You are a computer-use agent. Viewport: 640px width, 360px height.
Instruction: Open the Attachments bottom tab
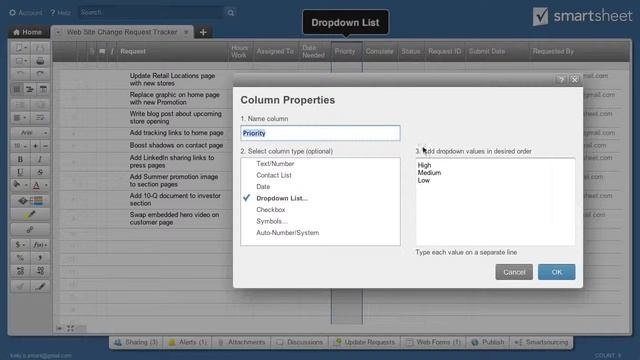[241, 342]
